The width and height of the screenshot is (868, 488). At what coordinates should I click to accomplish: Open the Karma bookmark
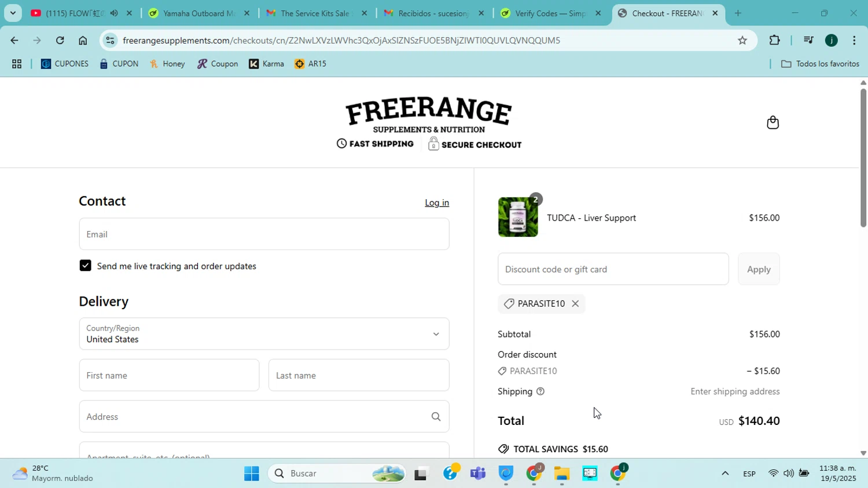click(x=267, y=64)
